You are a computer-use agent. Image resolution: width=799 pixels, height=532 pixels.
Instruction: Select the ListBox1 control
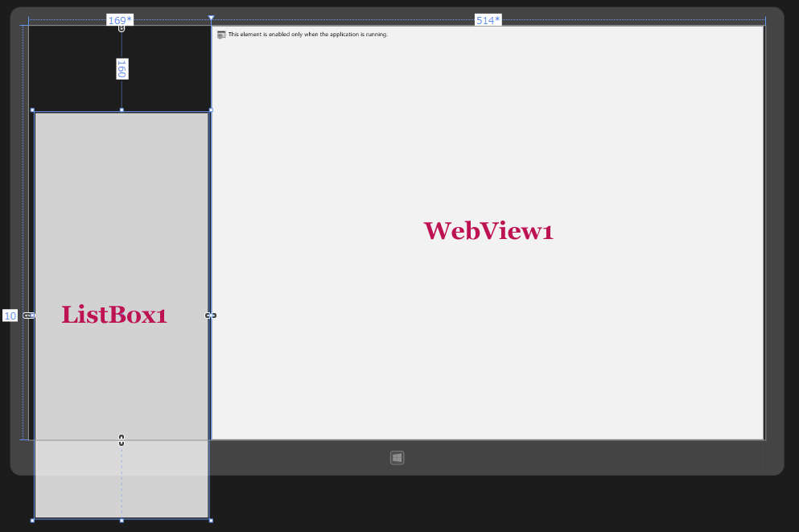pos(121,315)
